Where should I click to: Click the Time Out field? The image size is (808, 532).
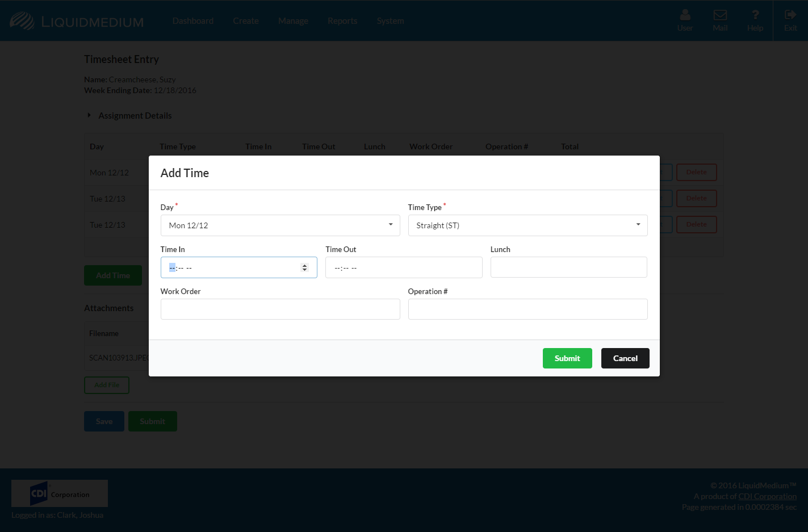pyautogui.click(x=404, y=267)
